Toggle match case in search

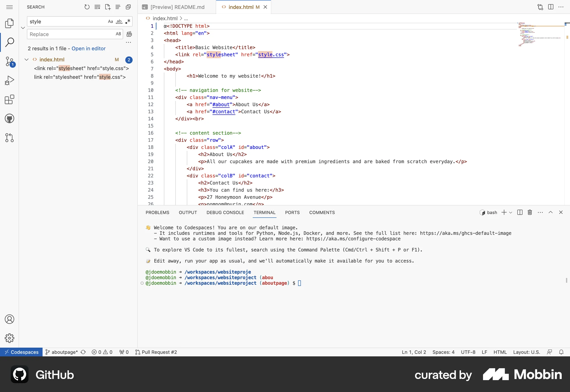pos(110,21)
